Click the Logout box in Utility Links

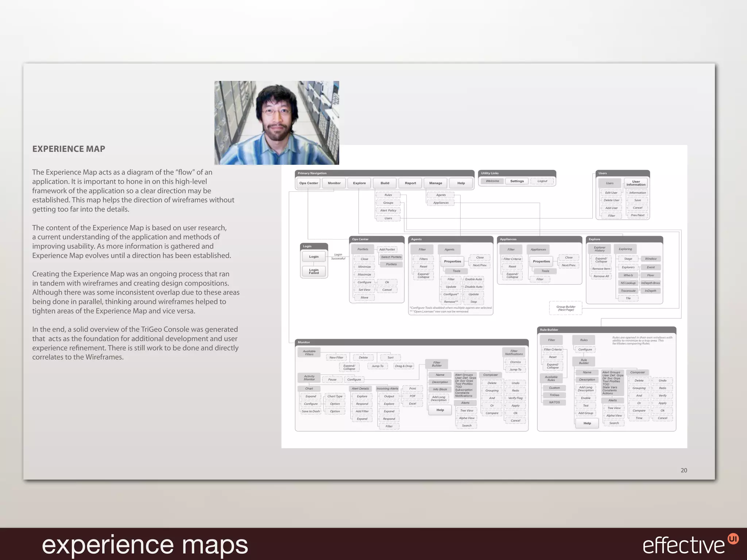click(542, 181)
